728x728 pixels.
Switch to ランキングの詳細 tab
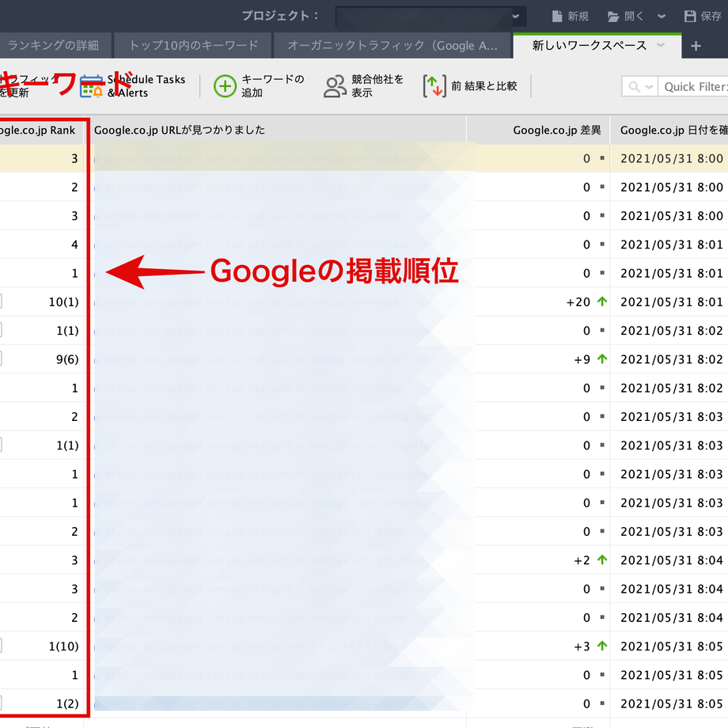click(x=53, y=46)
